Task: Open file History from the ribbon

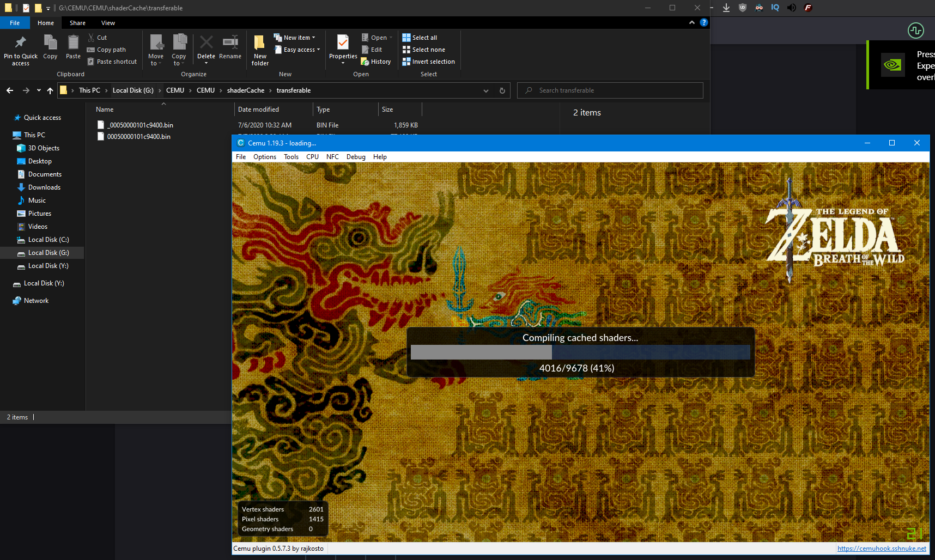Action: click(x=376, y=62)
